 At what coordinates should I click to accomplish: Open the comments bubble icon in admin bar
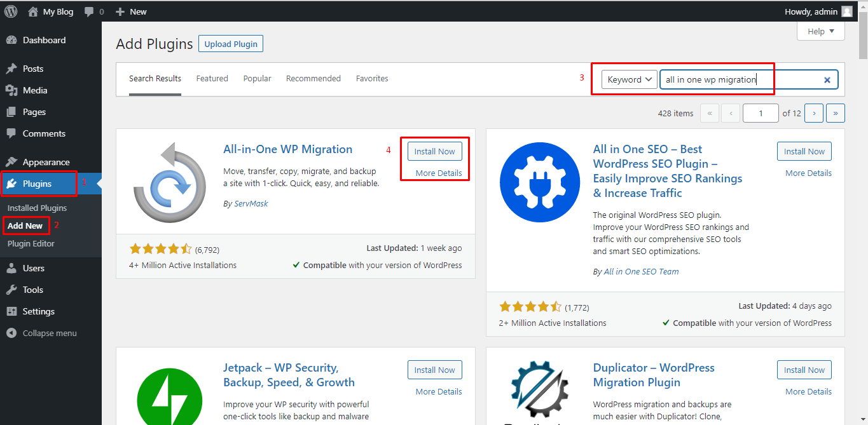point(89,11)
